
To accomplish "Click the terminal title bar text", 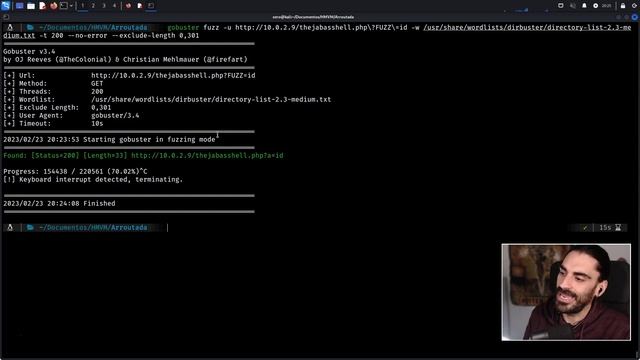I will [x=313, y=17].
